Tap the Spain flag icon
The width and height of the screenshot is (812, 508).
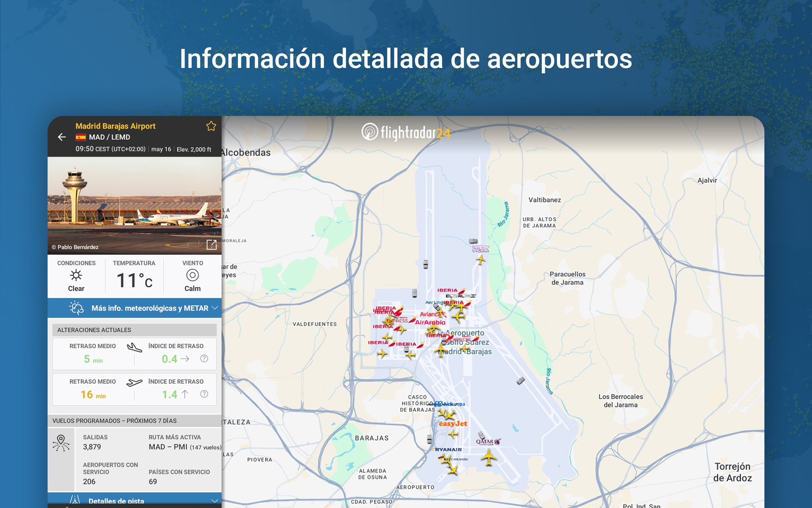coord(81,137)
